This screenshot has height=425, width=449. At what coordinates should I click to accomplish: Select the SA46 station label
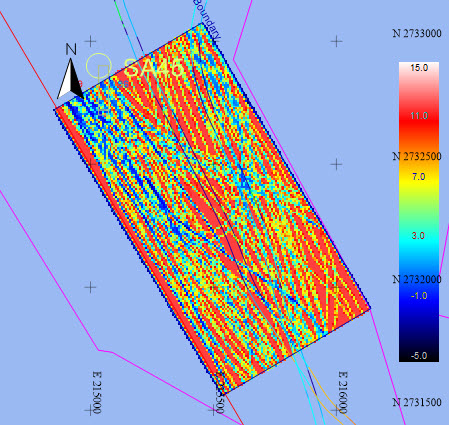154,68
